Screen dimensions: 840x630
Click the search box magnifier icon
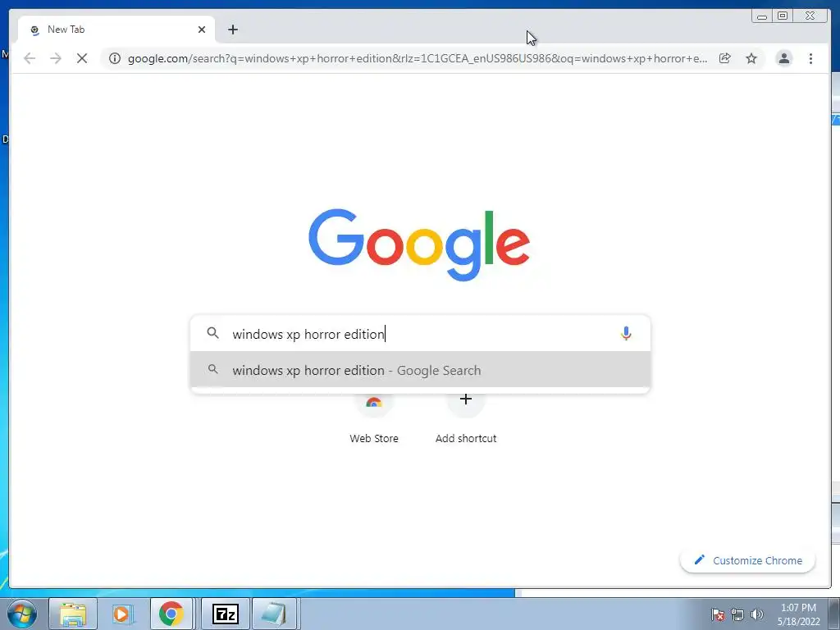[x=212, y=333]
